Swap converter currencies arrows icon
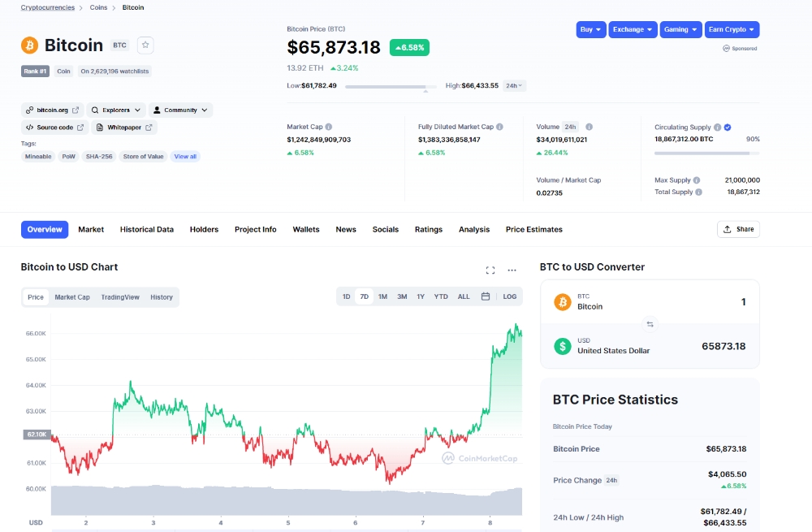 pos(650,324)
